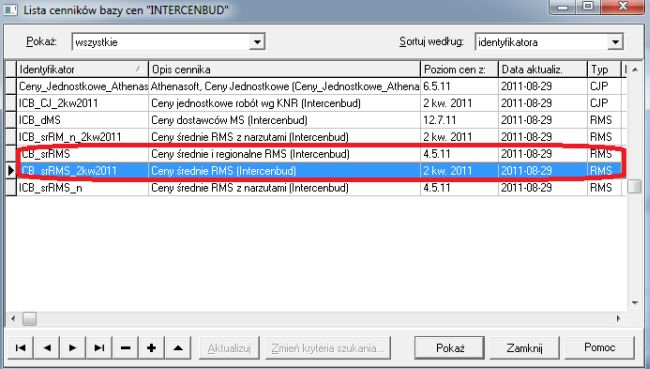Click vertical scrollbar up arrow
The image size is (650, 369).
coord(635,69)
